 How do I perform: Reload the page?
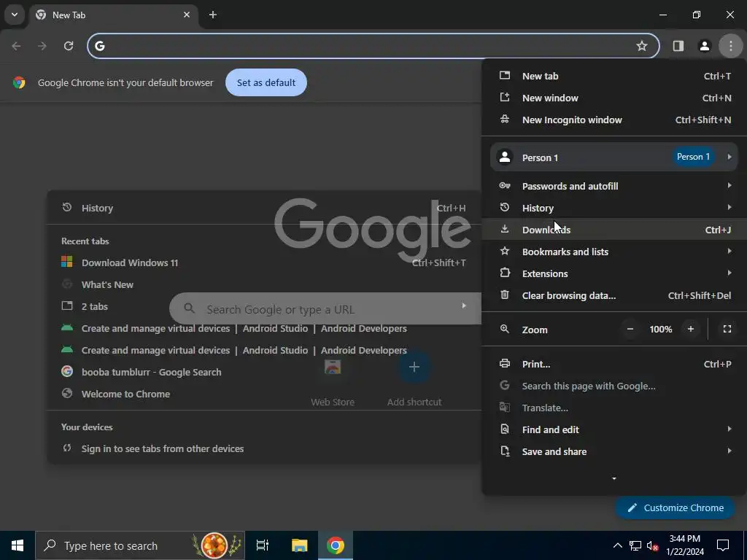tap(69, 46)
